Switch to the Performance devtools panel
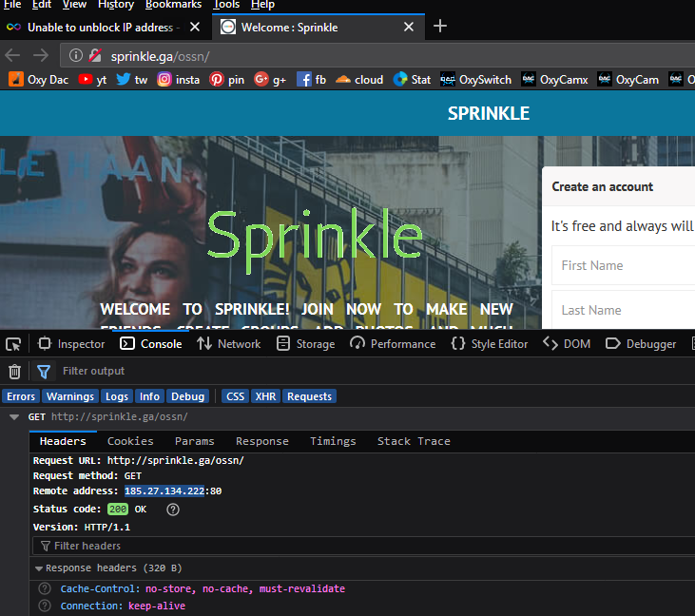The image size is (695, 616). [393, 344]
